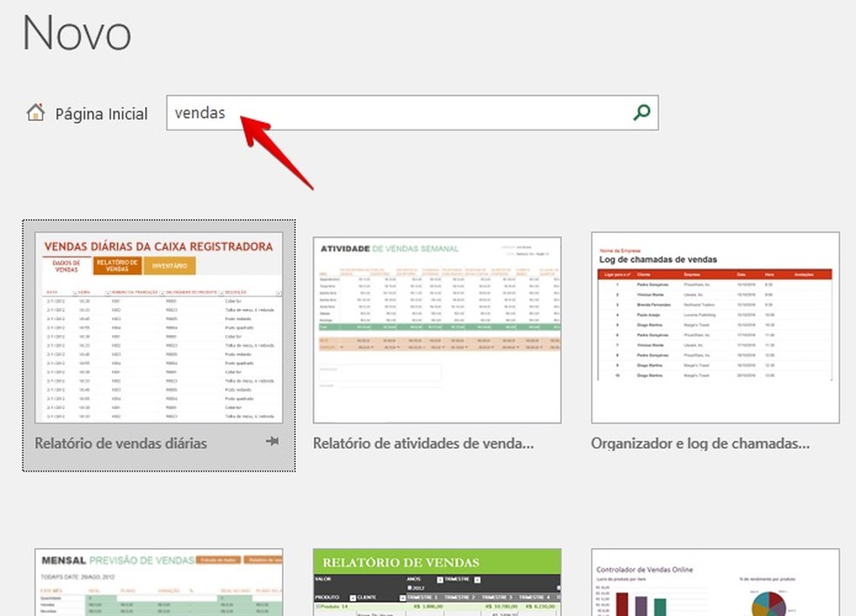Go to Página Inicial link
Viewport: 856px width, 616px height.
coord(101,114)
